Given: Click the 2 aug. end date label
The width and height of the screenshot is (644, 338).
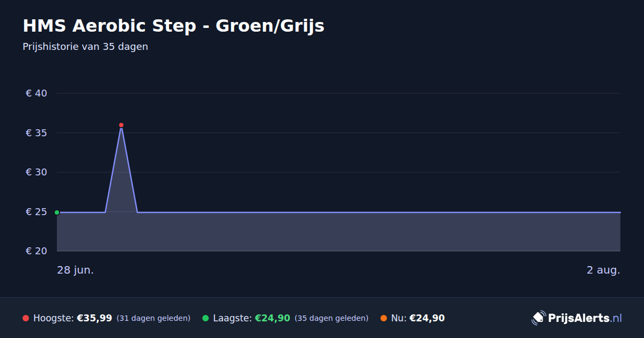Looking at the screenshot, I should (x=603, y=270).
